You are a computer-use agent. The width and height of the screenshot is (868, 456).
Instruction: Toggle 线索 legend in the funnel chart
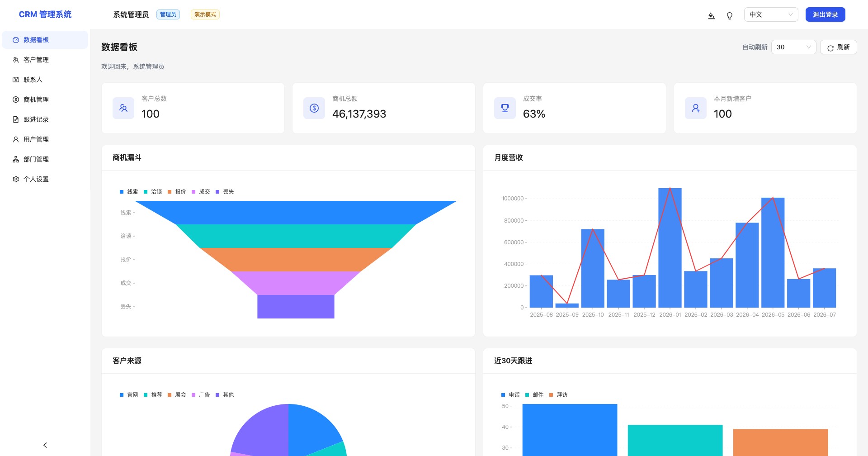point(129,192)
